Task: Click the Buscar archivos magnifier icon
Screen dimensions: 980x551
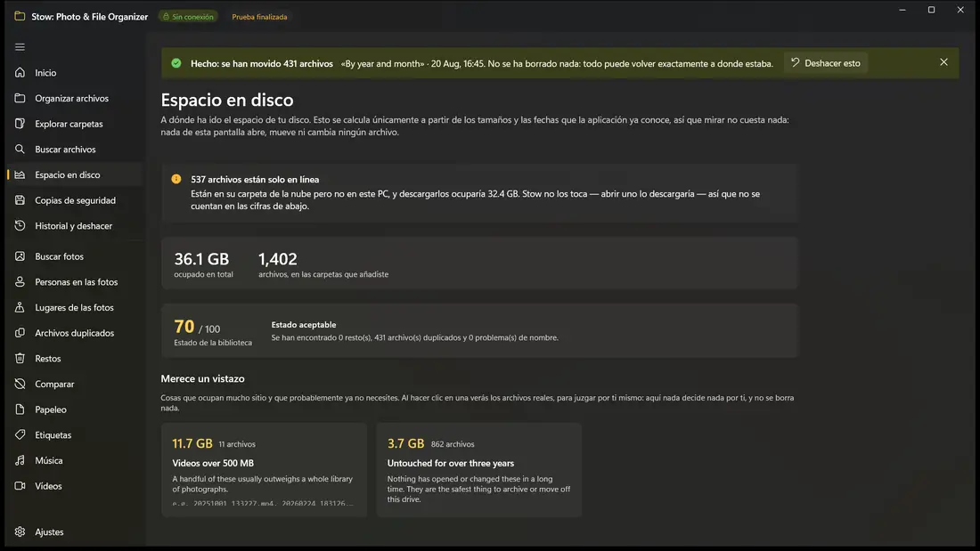Action: click(20, 150)
